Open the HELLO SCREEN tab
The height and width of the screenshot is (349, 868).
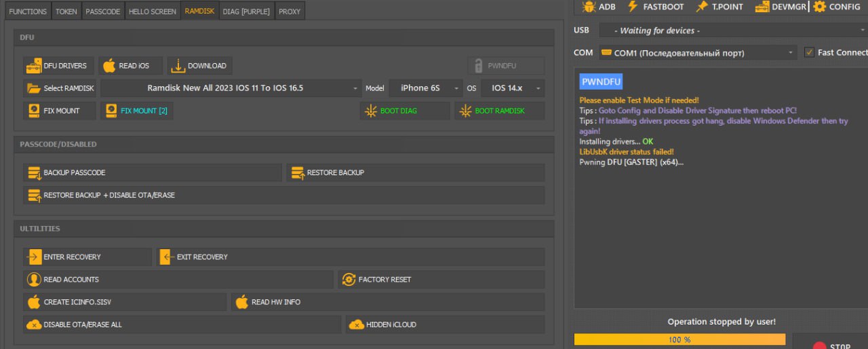coord(153,11)
